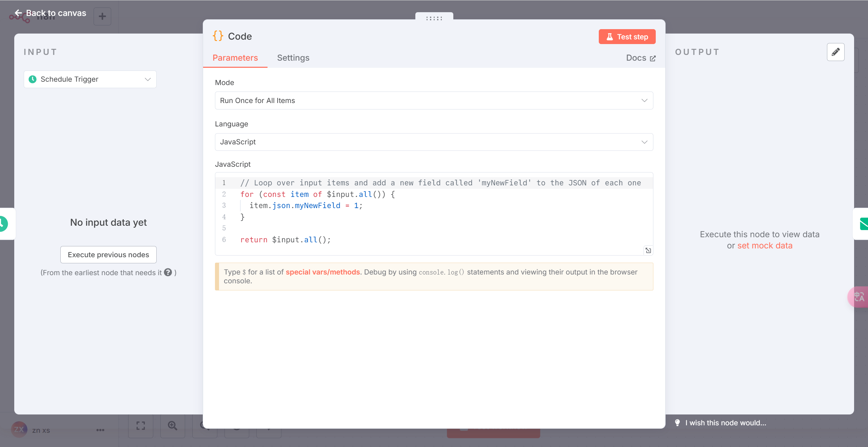Image resolution: width=868 pixels, height=447 pixels.
Task: Click the curly braces Code node icon
Action: coord(218,36)
